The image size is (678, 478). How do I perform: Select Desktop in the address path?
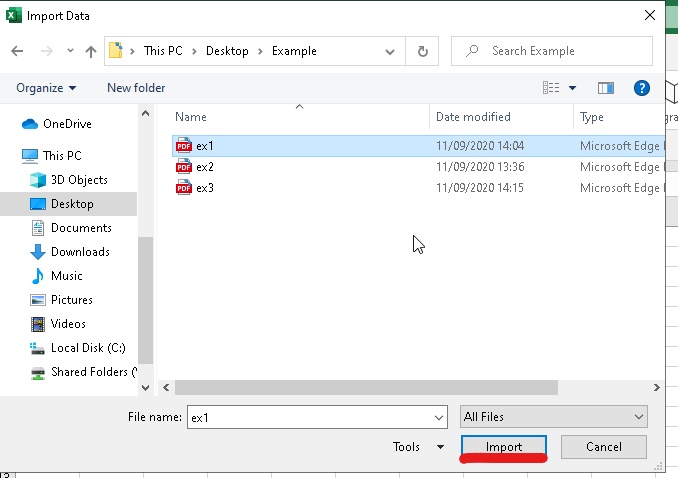click(x=227, y=51)
